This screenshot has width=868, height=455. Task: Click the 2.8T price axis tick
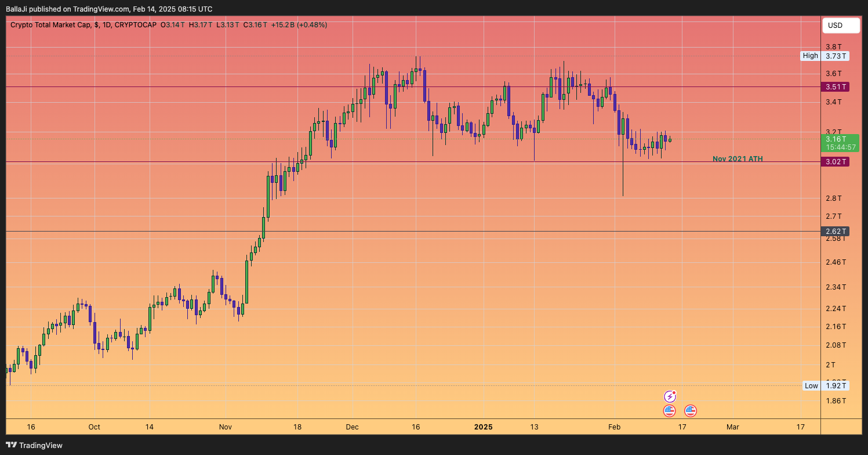click(834, 198)
